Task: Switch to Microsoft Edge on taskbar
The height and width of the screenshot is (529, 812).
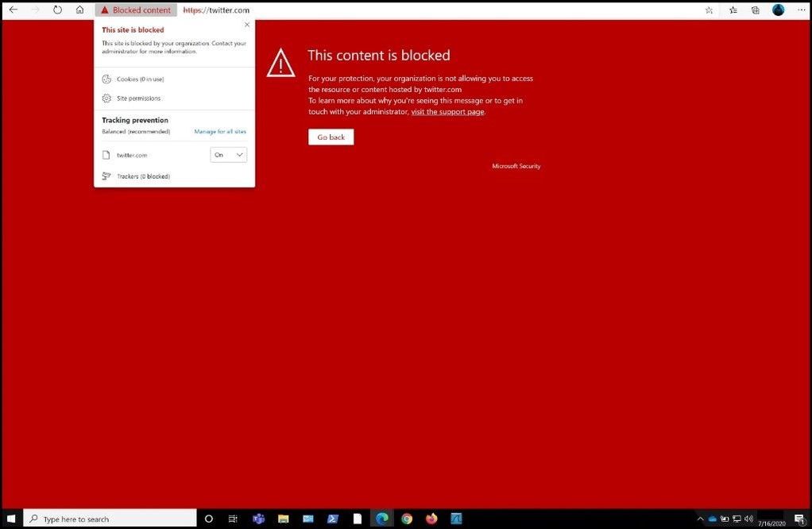Action: pyautogui.click(x=382, y=518)
